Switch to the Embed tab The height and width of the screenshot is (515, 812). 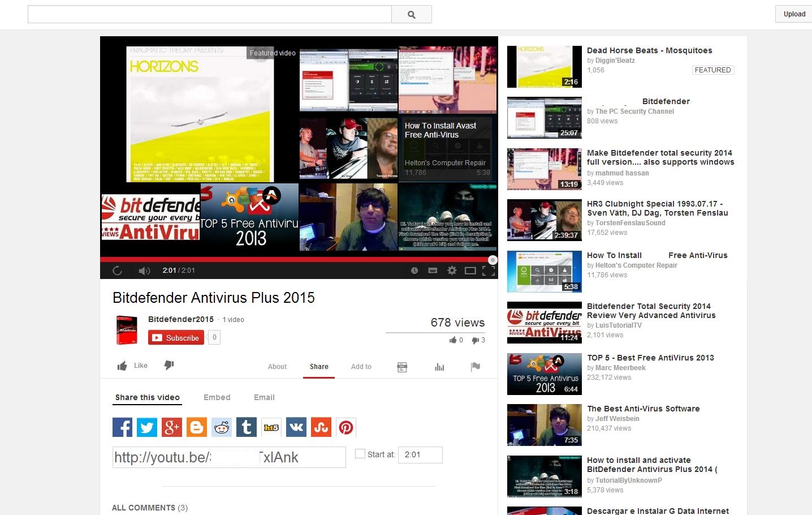tap(217, 397)
